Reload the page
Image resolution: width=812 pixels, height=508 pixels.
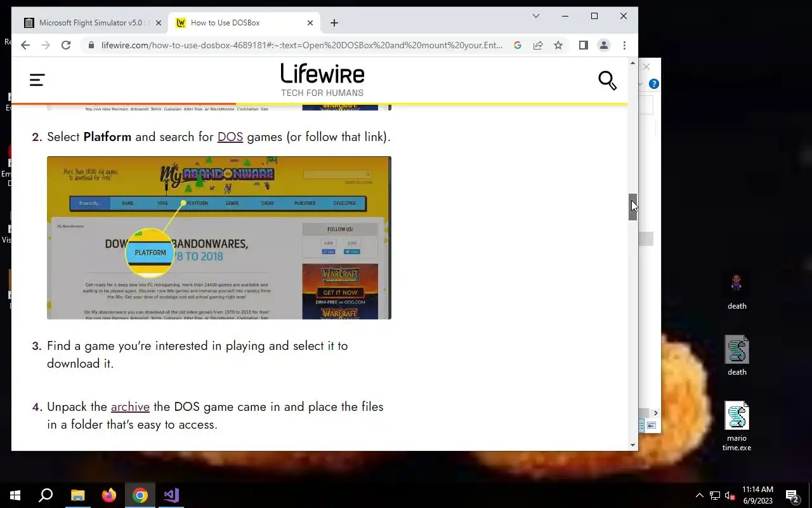[x=66, y=45]
